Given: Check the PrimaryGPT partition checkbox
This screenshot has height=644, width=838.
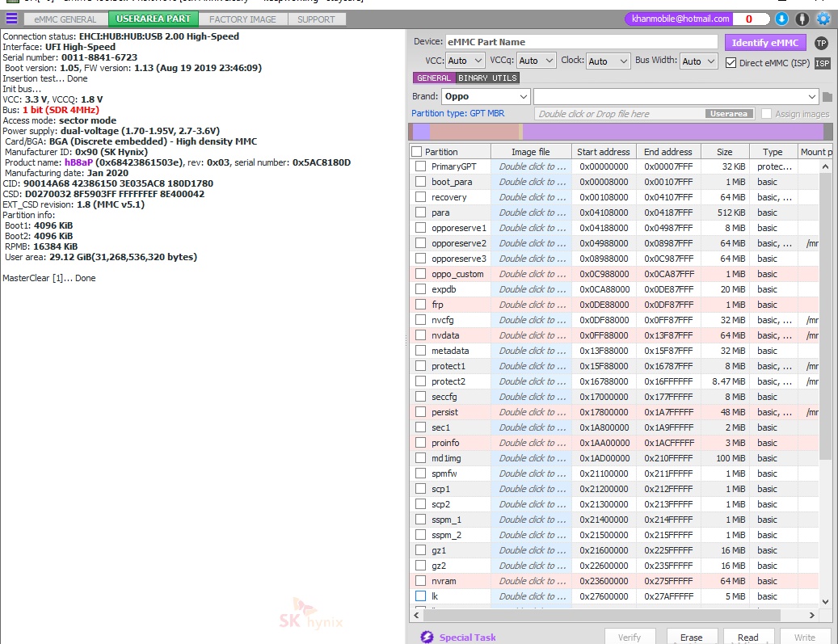Looking at the screenshot, I should pos(420,166).
